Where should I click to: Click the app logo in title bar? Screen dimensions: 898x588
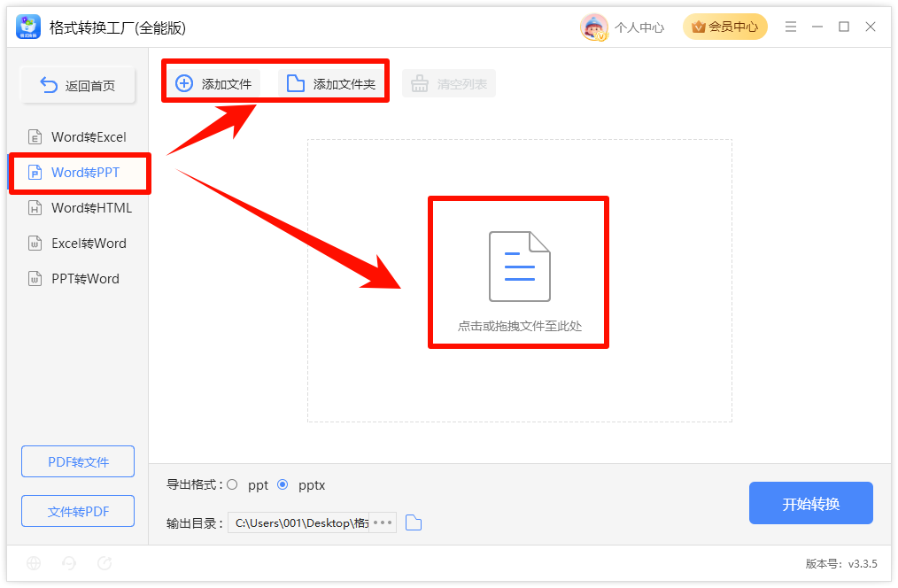coord(28,27)
